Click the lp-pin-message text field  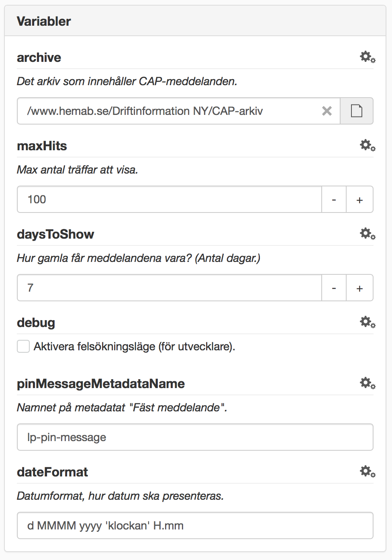[x=195, y=437]
